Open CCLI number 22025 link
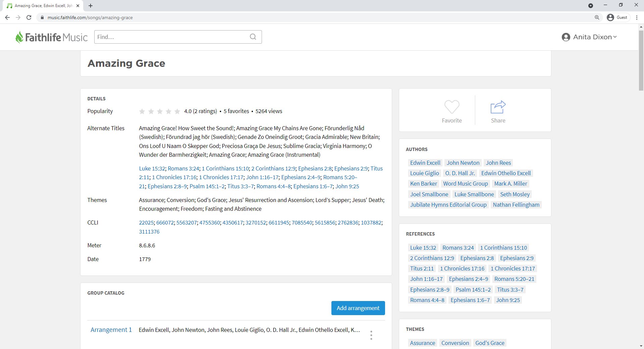This screenshot has height=349, width=644. (x=146, y=222)
